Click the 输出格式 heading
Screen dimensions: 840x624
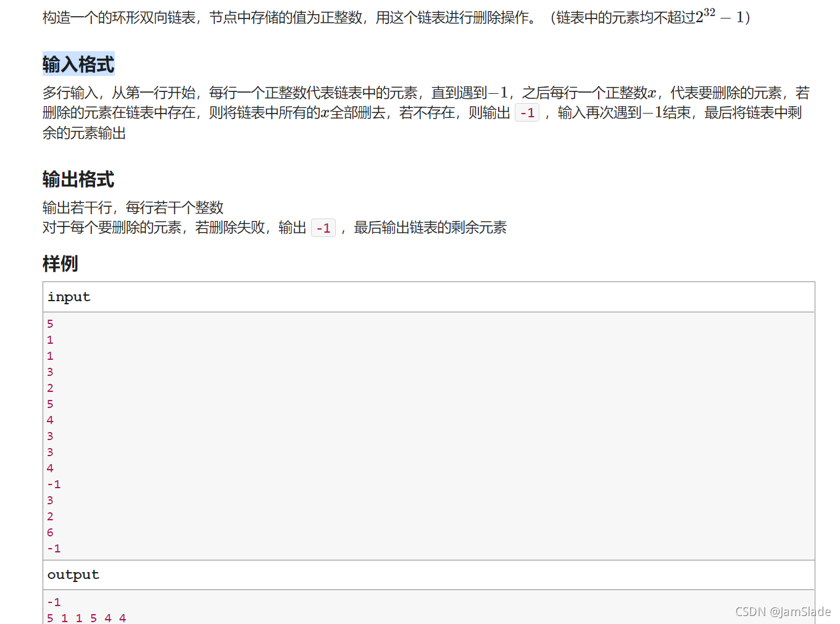[78, 180]
